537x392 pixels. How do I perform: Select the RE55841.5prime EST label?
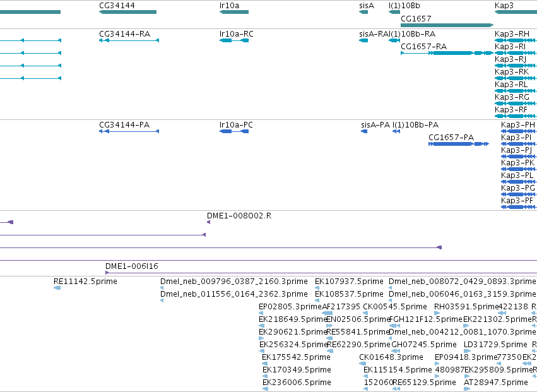click(x=358, y=332)
